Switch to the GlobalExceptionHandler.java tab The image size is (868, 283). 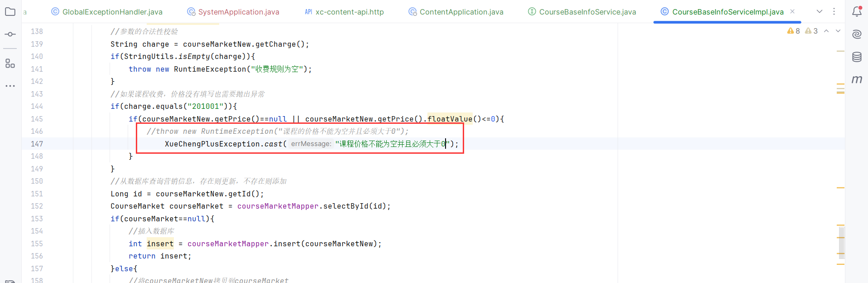[107, 12]
